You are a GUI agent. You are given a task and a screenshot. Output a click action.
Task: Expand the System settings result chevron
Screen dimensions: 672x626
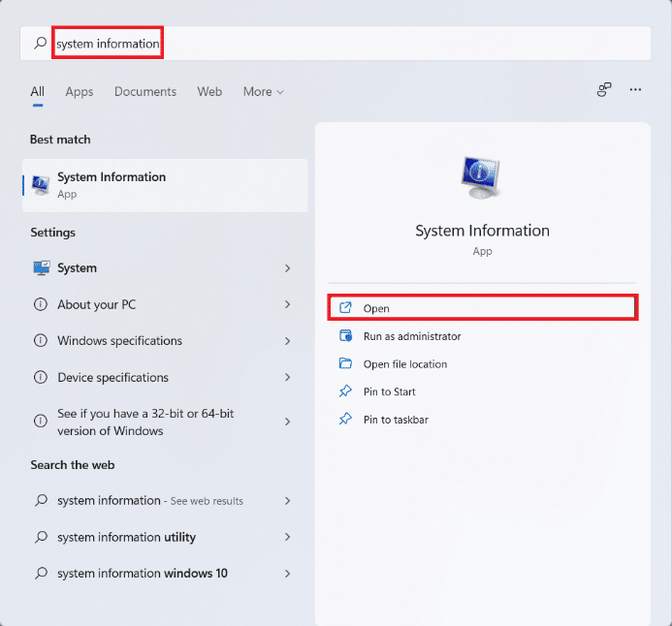288,268
